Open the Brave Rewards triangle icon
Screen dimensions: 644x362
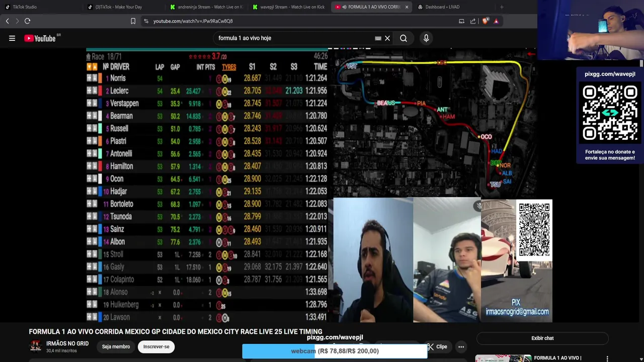pyautogui.click(x=496, y=21)
